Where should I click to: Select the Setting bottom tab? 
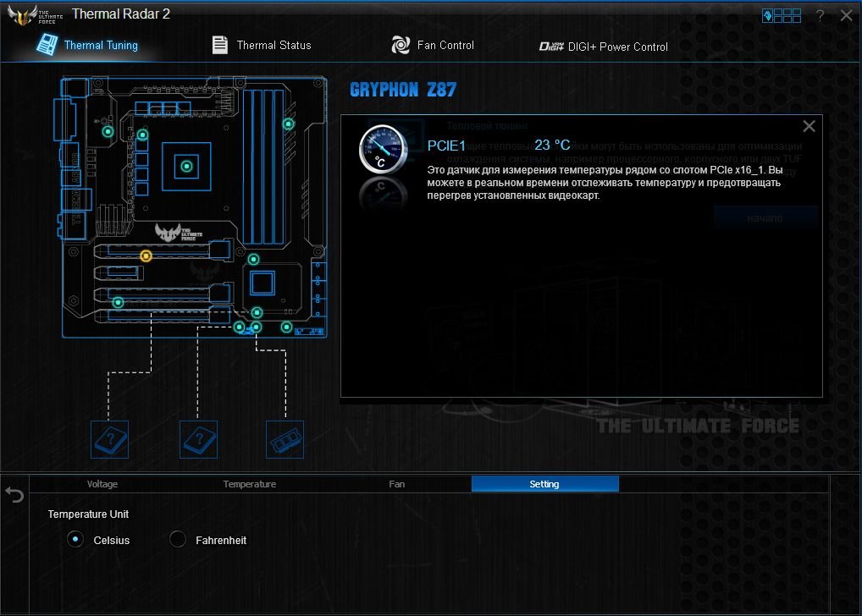tap(544, 484)
